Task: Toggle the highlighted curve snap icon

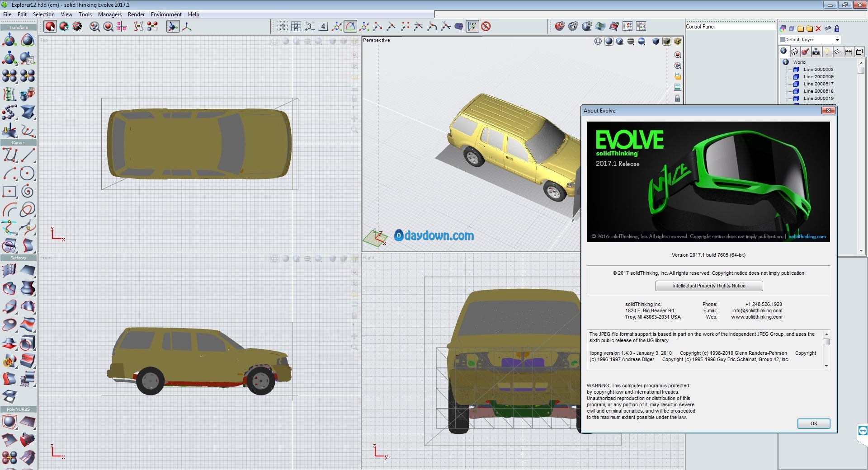Action: click(350, 27)
